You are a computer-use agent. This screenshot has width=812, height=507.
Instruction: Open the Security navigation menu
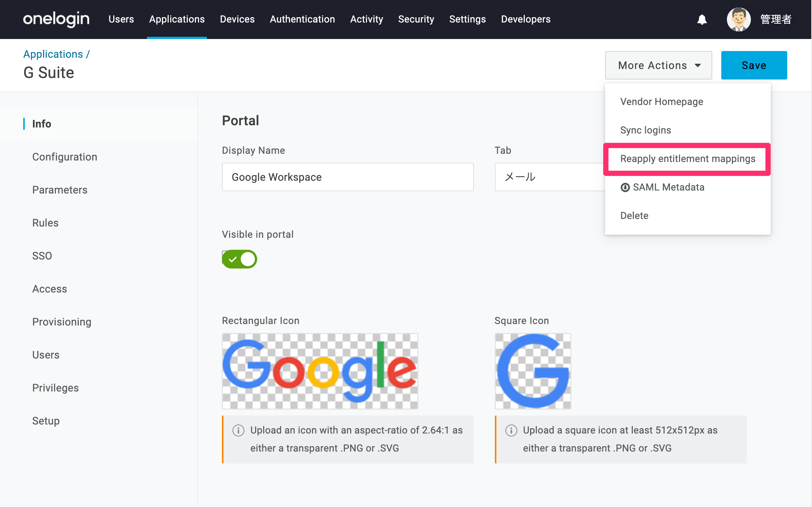416,19
